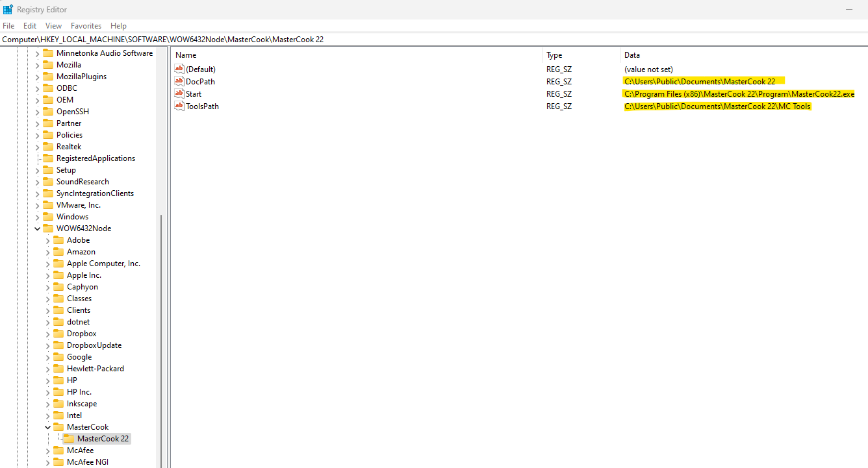The image size is (868, 468).
Task: Open the Favorites menu
Action: click(x=86, y=26)
